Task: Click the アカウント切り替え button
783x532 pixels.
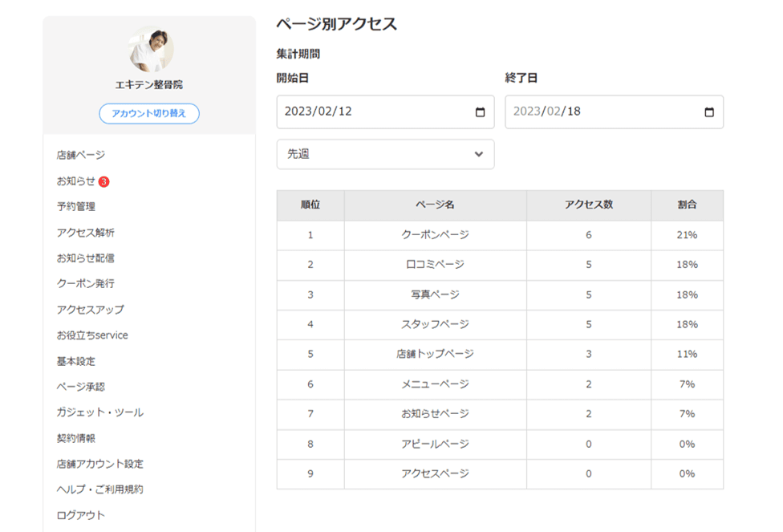Action: tap(149, 113)
